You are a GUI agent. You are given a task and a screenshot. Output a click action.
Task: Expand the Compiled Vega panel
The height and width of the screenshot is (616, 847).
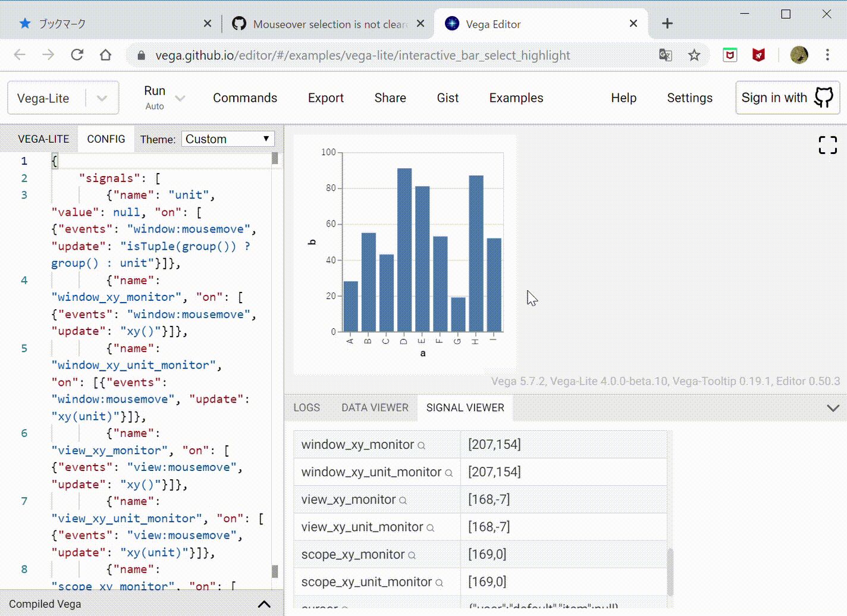click(264, 604)
